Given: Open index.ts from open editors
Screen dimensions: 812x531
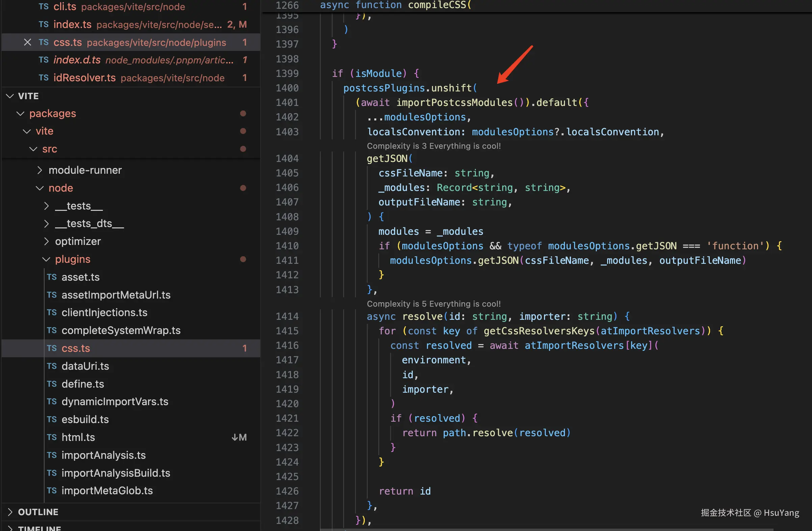Looking at the screenshot, I should click(x=72, y=25).
